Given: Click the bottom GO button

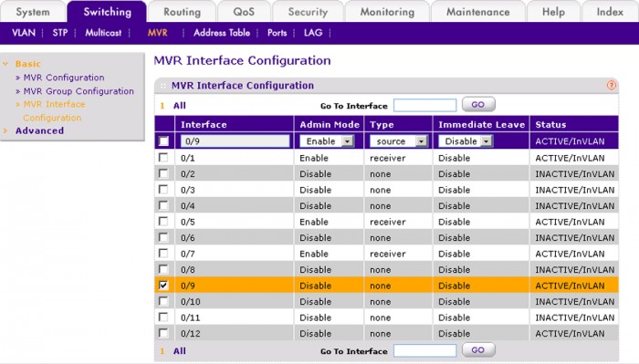Looking at the screenshot, I should pos(478,350).
